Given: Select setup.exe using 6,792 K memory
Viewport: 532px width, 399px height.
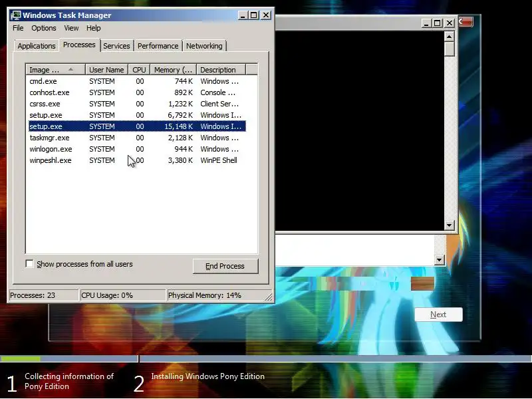Looking at the screenshot, I should point(137,115).
